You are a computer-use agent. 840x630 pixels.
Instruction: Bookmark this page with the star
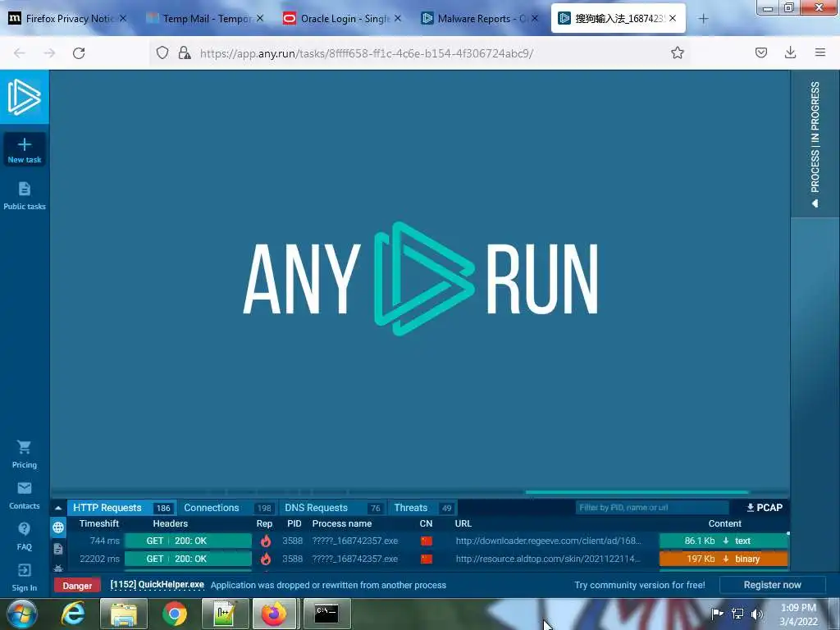[x=677, y=52]
